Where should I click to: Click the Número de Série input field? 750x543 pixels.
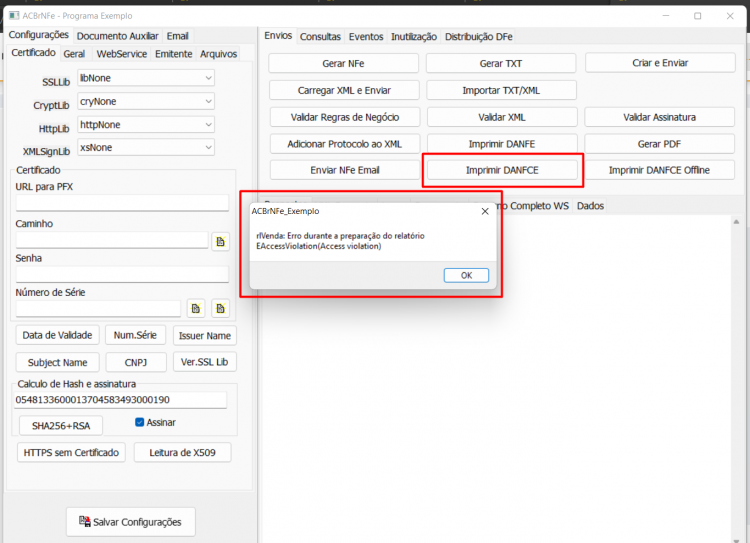coord(98,309)
